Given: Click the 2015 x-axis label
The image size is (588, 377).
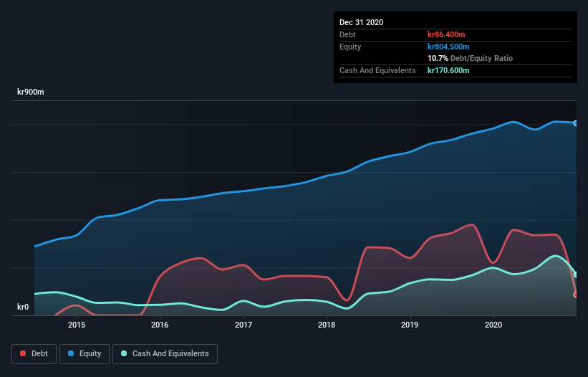Looking at the screenshot, I should [77, 325].
